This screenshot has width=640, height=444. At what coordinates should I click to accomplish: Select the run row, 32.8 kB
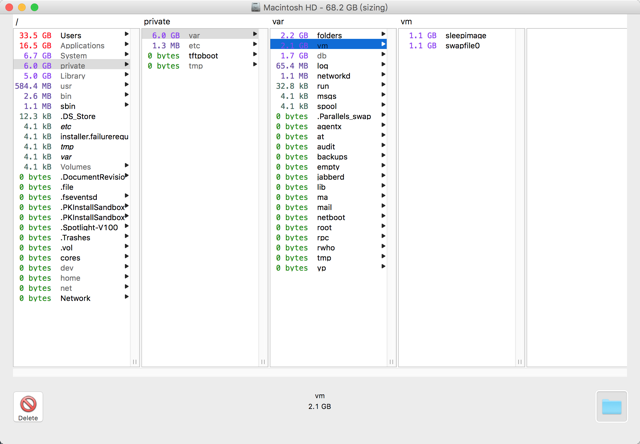point(329,86)
